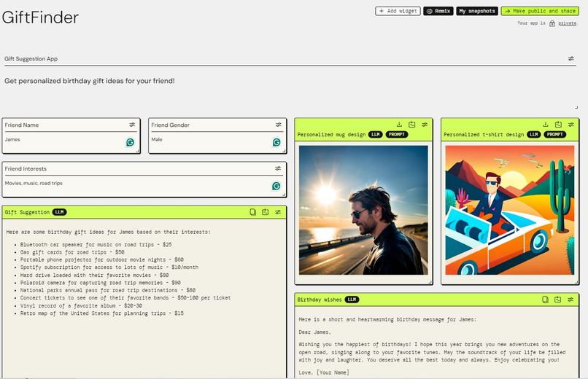The width and height of the screenshot is (588, 379).
Task: Open settings icon of Friend Gender widget
Action: (278, 125)
